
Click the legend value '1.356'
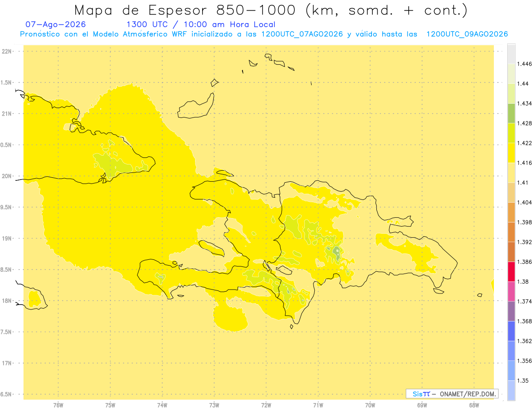coord(524,361)
